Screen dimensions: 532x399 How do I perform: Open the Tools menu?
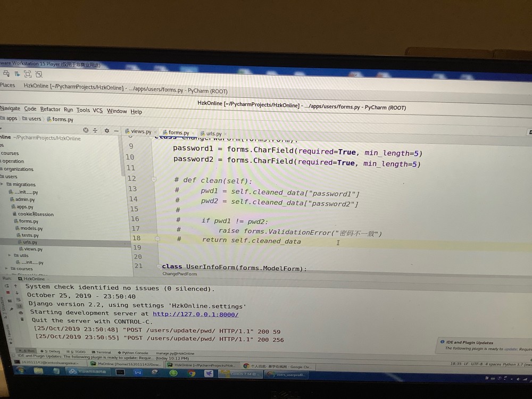click(x=83, y=110)
